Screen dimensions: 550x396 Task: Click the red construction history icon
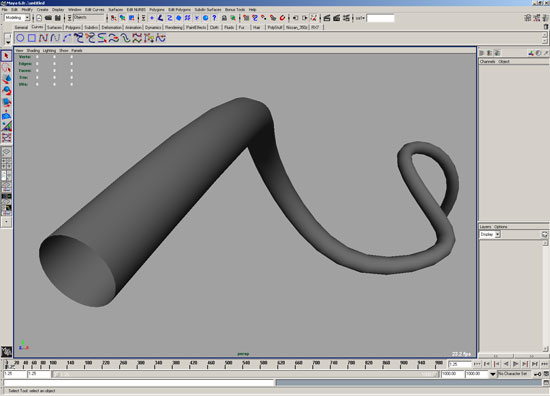tap(314, 18)
